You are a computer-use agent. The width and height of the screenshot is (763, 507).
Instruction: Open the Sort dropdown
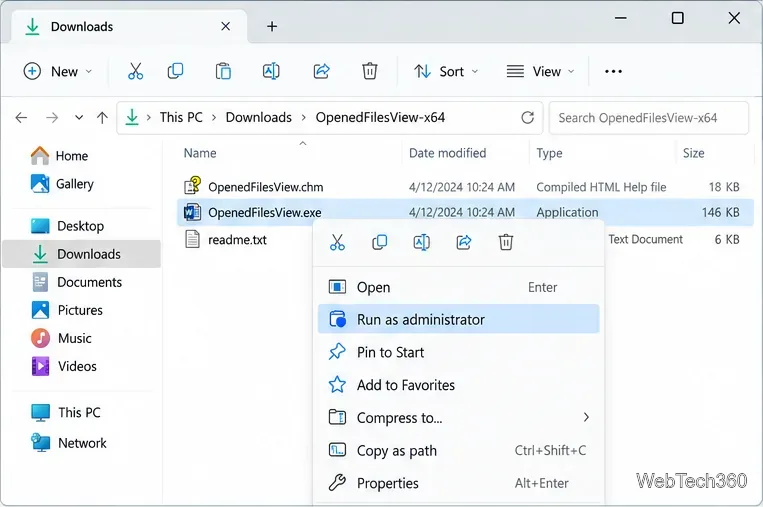pos(446,72)
